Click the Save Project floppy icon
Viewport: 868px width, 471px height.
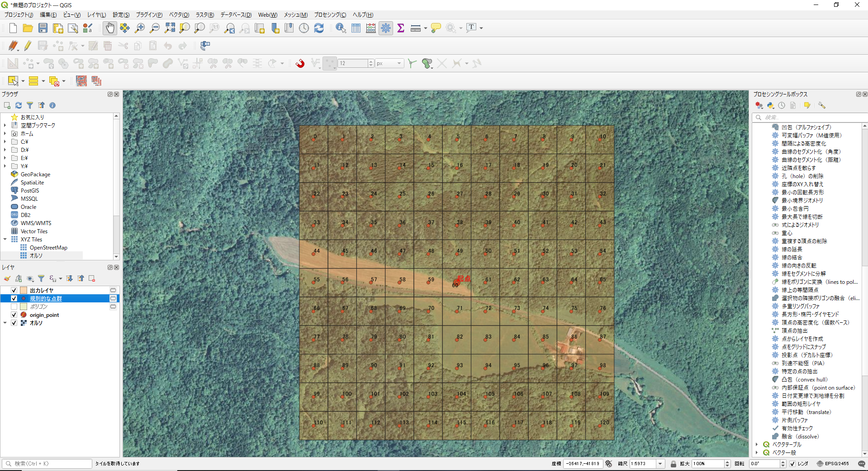43,28
